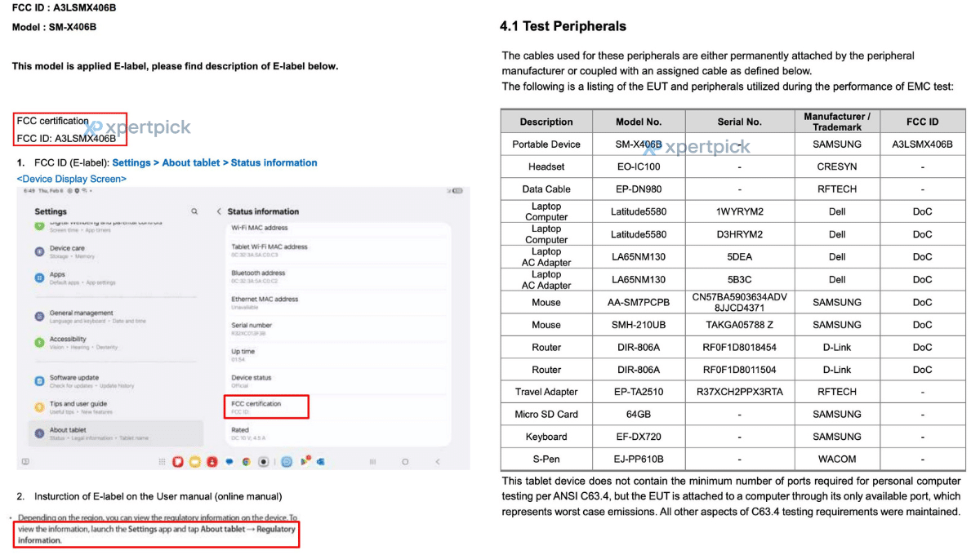Open Device care settings entry
This screenshot has width=980, height=555.
(x=117, y=251)
